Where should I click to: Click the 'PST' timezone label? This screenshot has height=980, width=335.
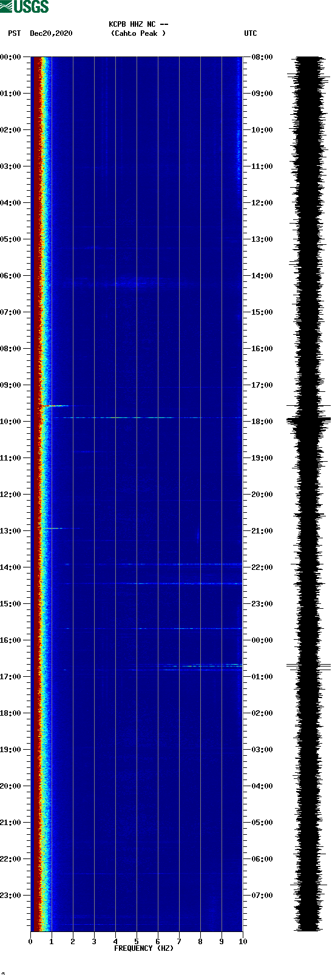14,33
